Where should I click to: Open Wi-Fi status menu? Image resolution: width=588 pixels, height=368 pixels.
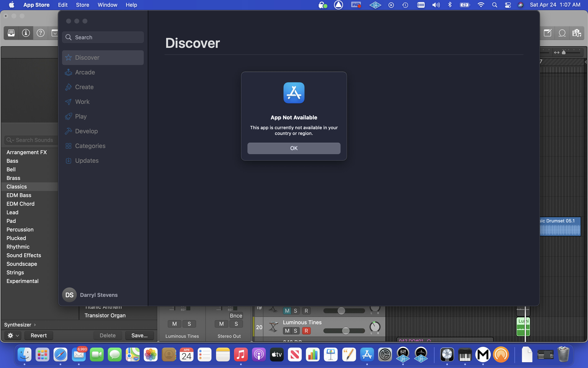481,5
